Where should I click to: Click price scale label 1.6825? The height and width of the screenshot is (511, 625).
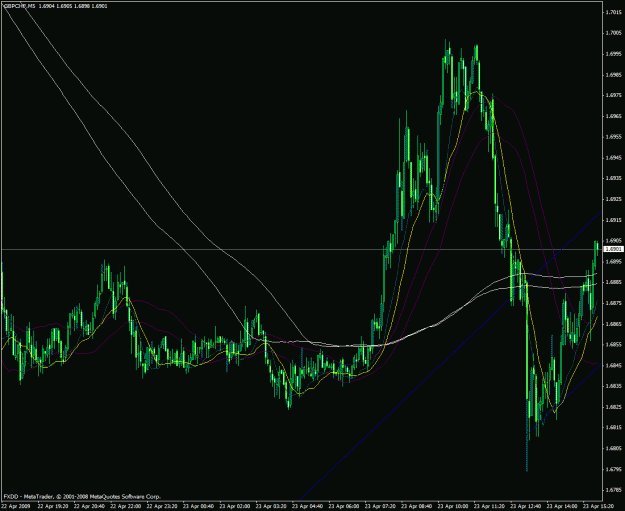click(613, 407)
